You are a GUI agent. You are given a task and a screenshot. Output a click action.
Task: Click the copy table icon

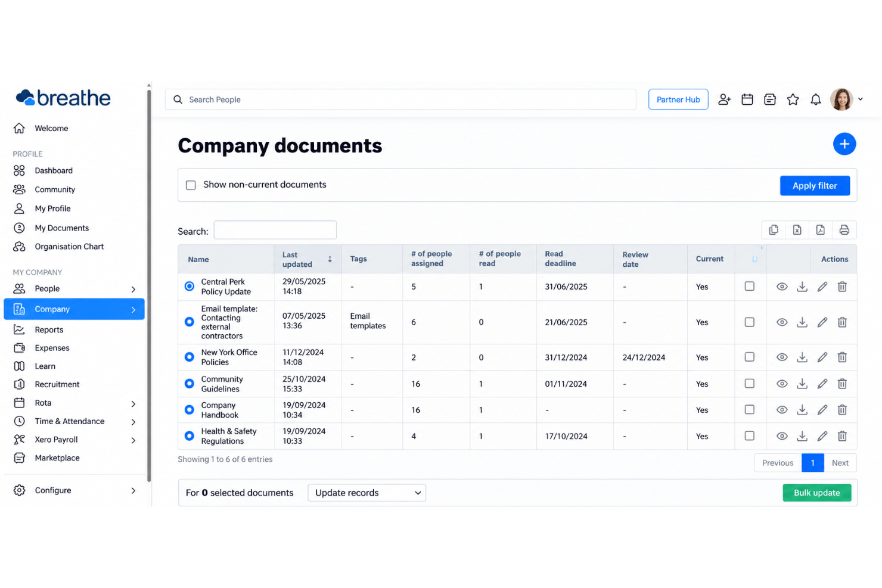774,230
